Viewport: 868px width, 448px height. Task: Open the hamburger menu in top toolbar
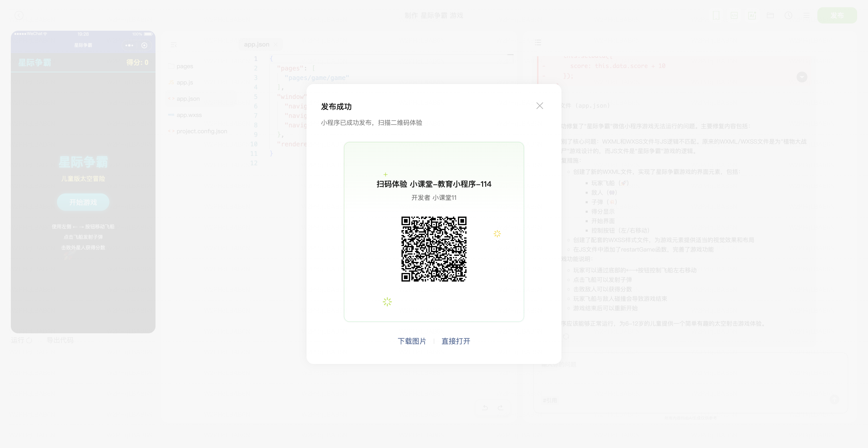806,16
